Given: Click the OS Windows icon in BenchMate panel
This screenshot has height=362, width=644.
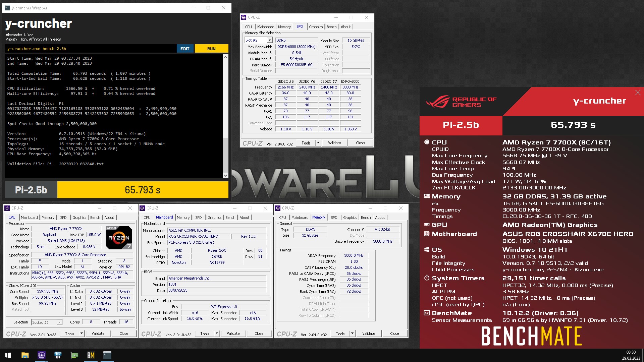Looking at the screenshot, I should 427,249.
